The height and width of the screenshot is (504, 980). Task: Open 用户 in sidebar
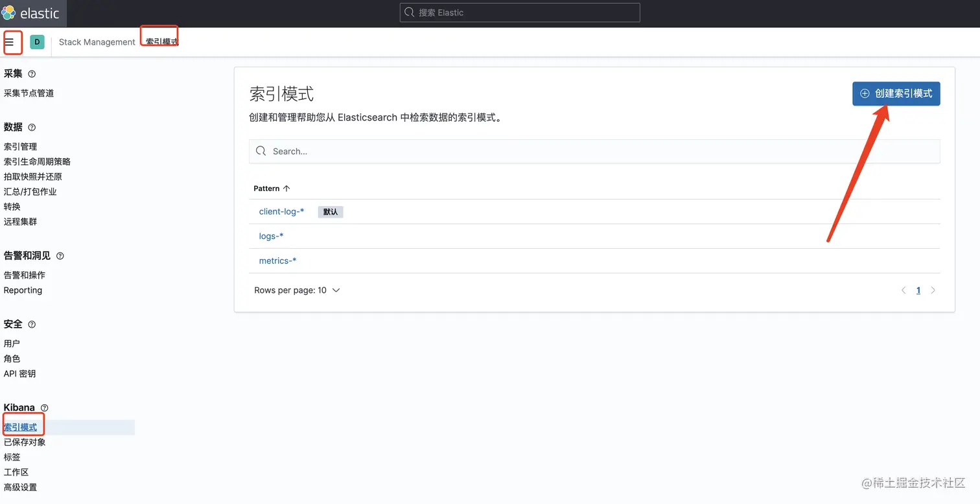(12, 344)
